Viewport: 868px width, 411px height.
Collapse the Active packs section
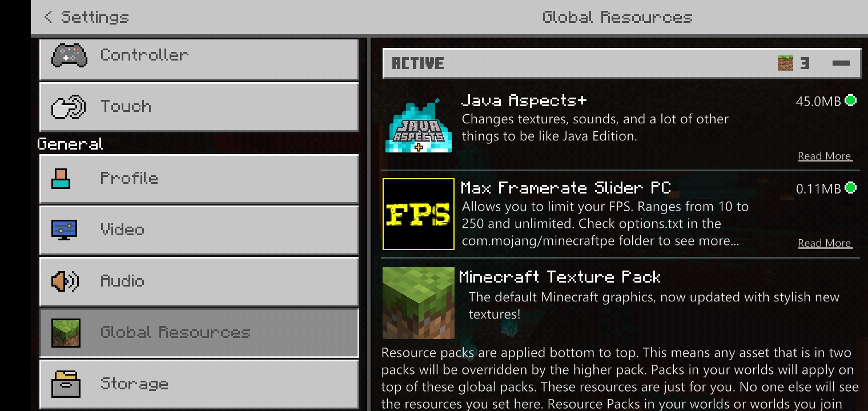pos(841,63)
